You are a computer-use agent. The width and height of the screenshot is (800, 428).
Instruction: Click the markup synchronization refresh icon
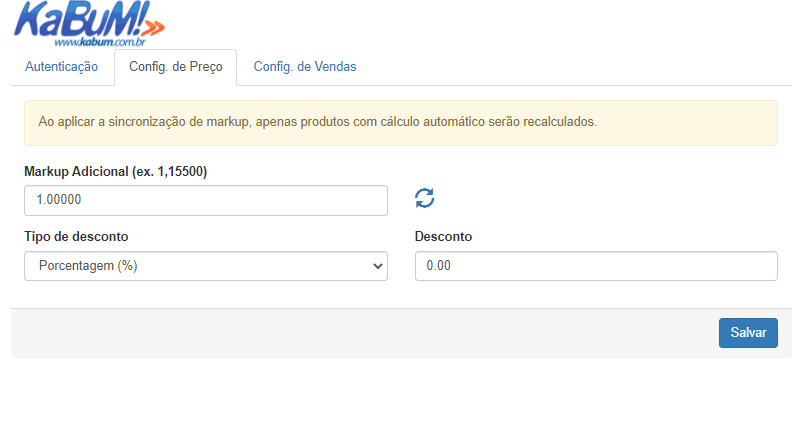[x=424, y=198]
